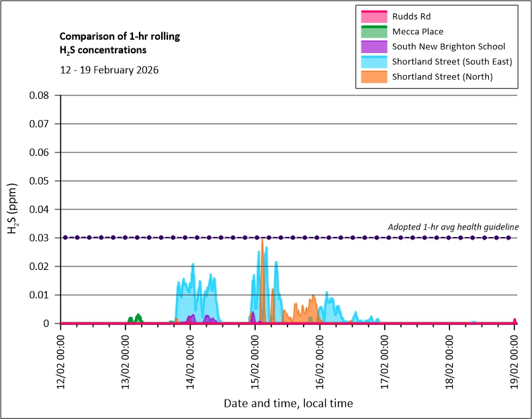
Task: Click the '15/02 00:00' x-axis tick label
Action: (257, 362)
